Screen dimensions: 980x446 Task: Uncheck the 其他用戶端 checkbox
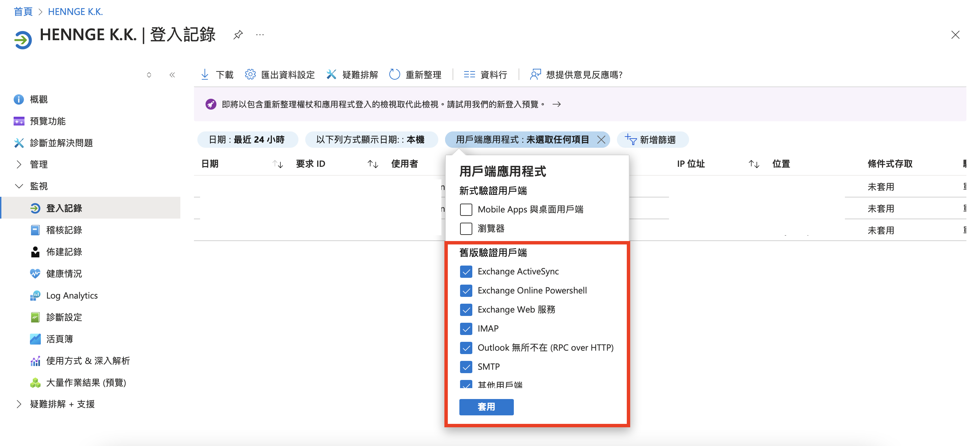(466, 384)
